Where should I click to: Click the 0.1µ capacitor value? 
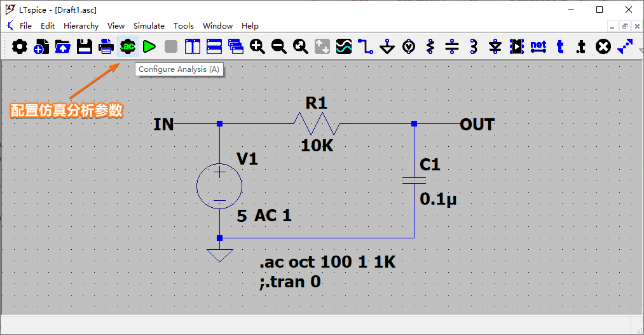[x=438, y=200]
